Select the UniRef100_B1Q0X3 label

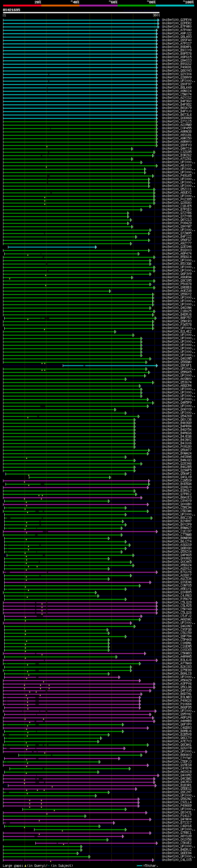(x=177, y=250)
